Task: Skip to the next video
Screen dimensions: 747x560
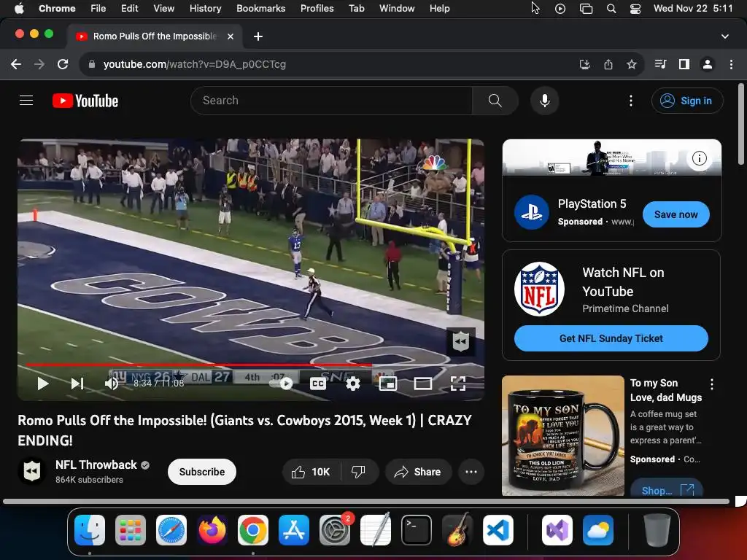Action: pyautogui.click(x=77, y=384)
